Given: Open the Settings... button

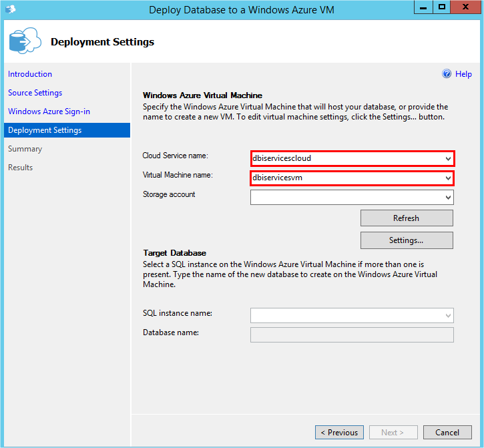Looking at the screenshot, I should tap(407, 240).
